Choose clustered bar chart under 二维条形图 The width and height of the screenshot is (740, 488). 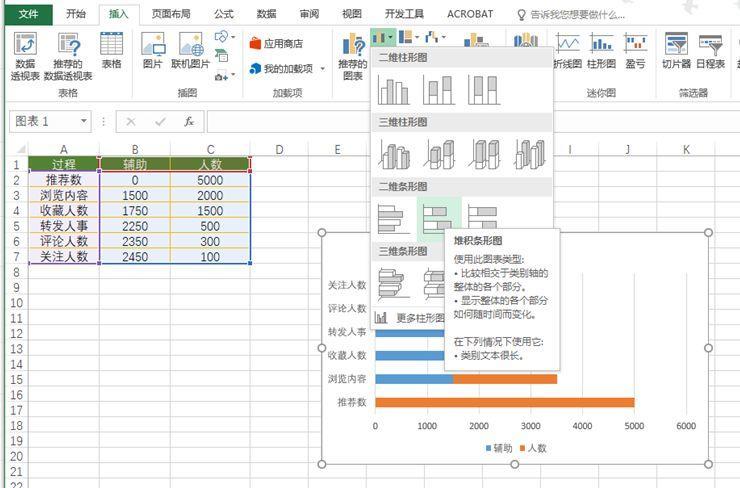click(394, 219)
